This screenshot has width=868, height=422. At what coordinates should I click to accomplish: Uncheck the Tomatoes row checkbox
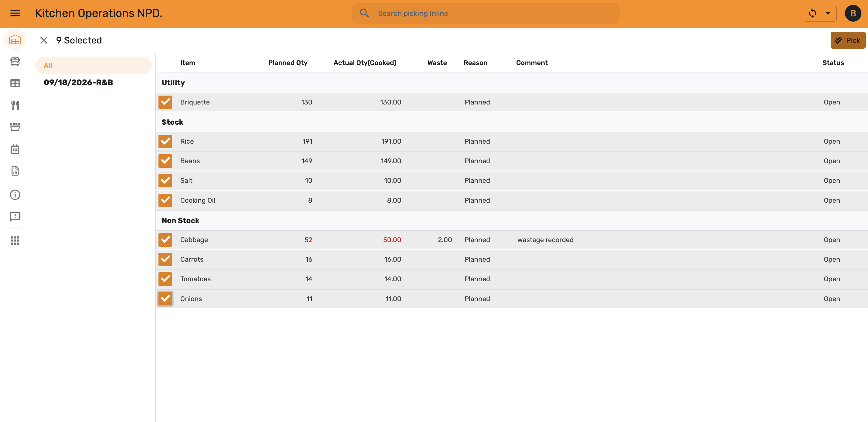coord(165,279)
